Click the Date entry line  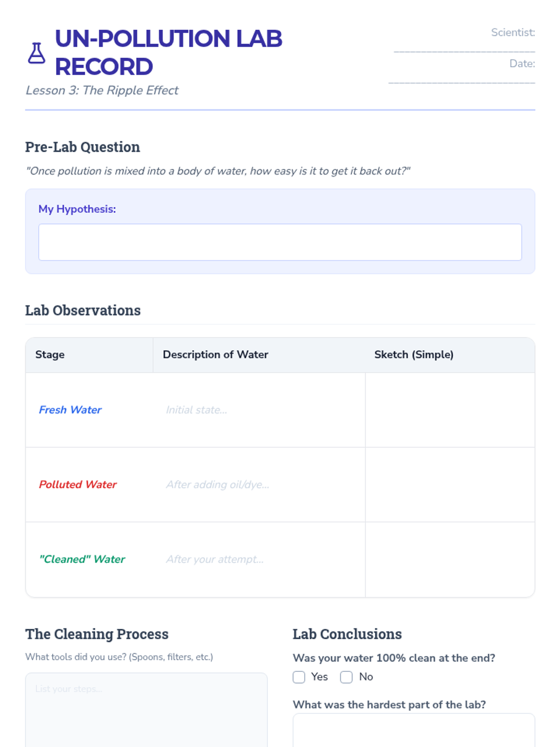[462, 77]
